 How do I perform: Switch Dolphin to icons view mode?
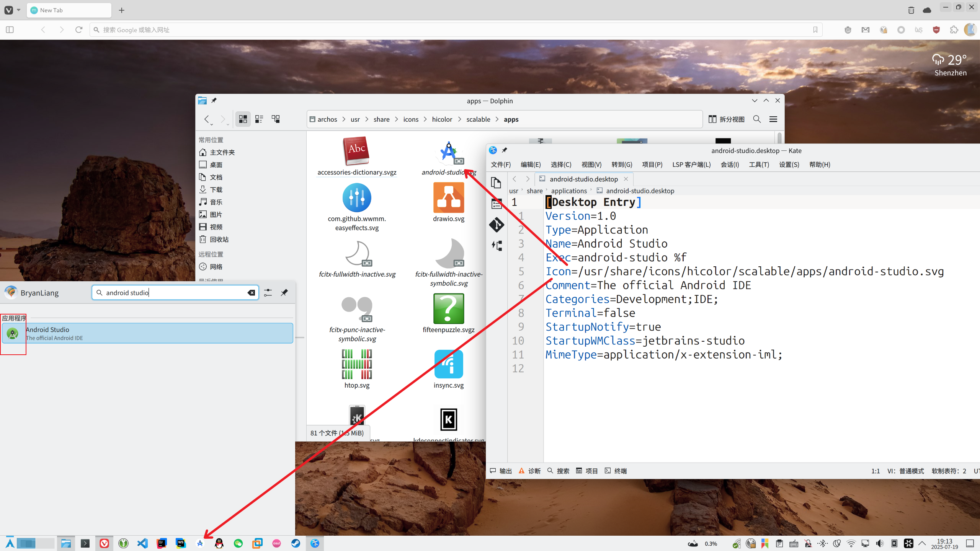(x=243, y=119)
